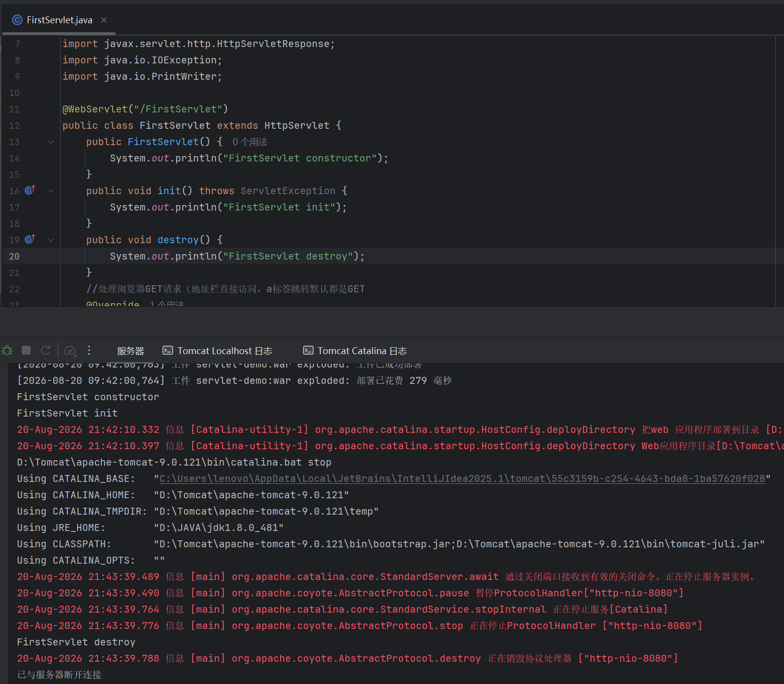The image size is (784, 684).
Task: Open the CATALINA_BASE path link in console
Action: (462, 478)
